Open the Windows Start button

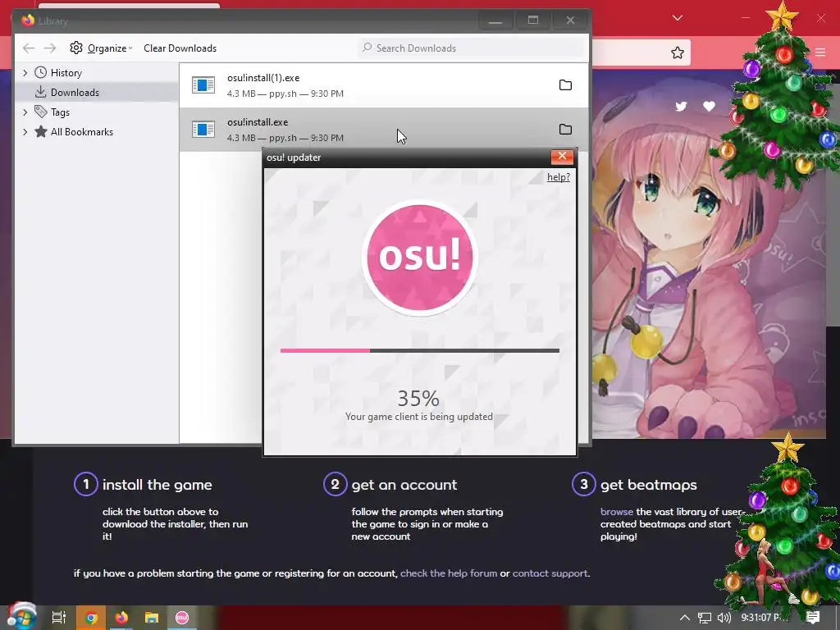21,617
